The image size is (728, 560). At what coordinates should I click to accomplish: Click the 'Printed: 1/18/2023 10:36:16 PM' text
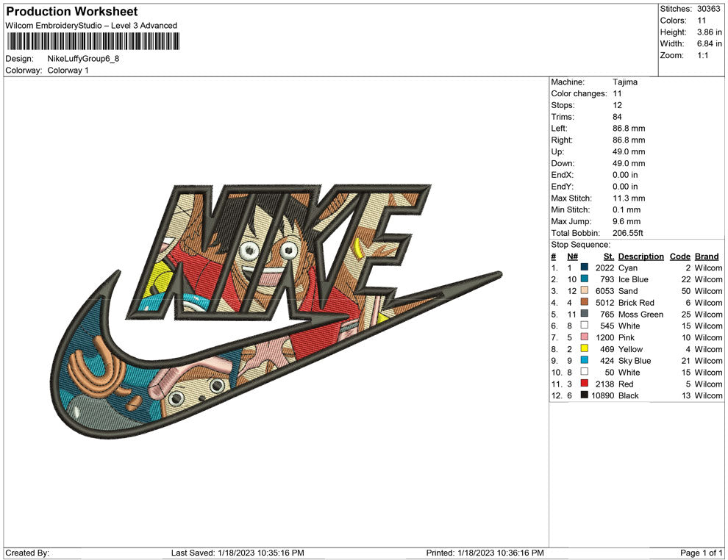click(x=485, y=553)
